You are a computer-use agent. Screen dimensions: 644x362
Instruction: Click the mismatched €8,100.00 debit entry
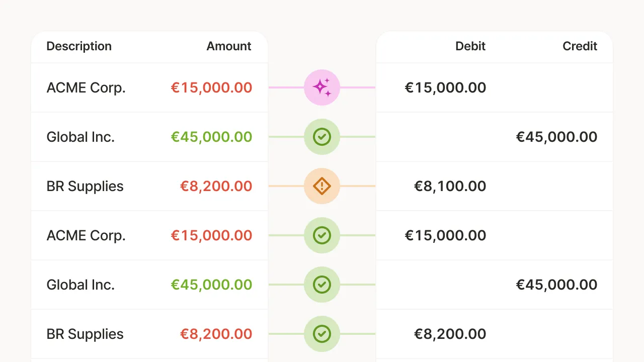click(450, 186)
